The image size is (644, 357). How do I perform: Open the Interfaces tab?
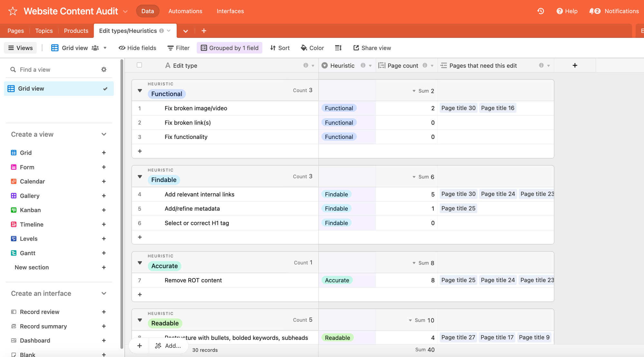(x=230, y=11)
